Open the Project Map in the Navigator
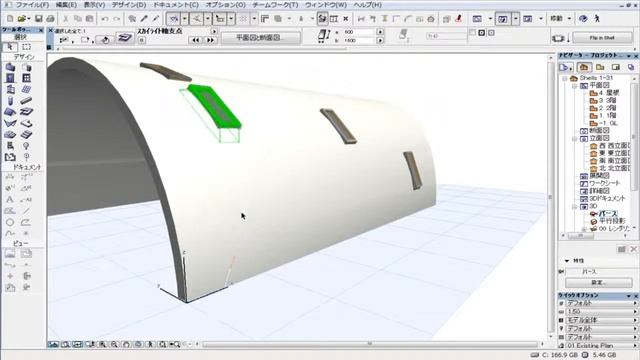 point(584,67)
